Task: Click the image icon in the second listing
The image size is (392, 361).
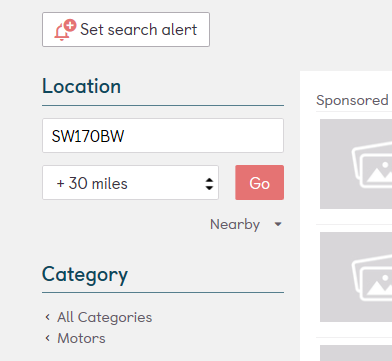Action: [372, 278]
